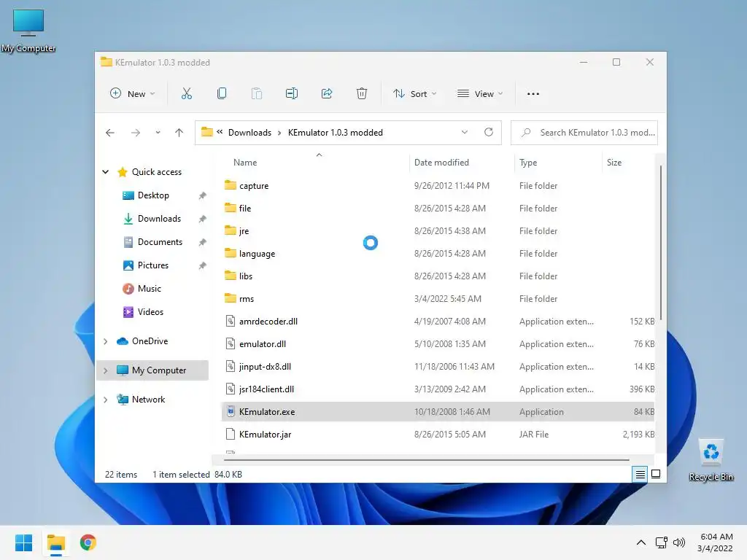Viewport: 747px width, 560px height.
Task: Click the horizontal scrollbar of file list
Action: pyautogui.click(x=426, y=460)
